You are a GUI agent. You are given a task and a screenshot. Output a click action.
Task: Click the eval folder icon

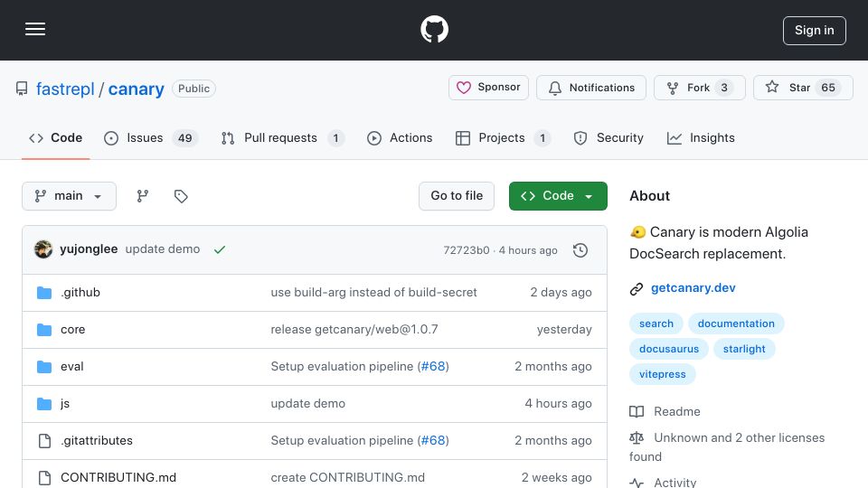click(44, 367)
